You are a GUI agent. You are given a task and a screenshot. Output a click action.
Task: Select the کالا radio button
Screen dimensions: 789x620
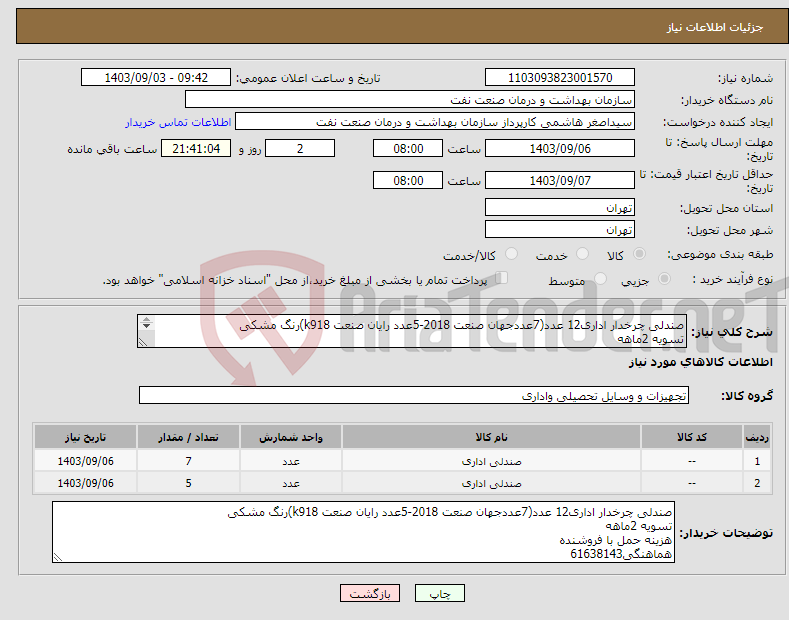coord(639,254)
